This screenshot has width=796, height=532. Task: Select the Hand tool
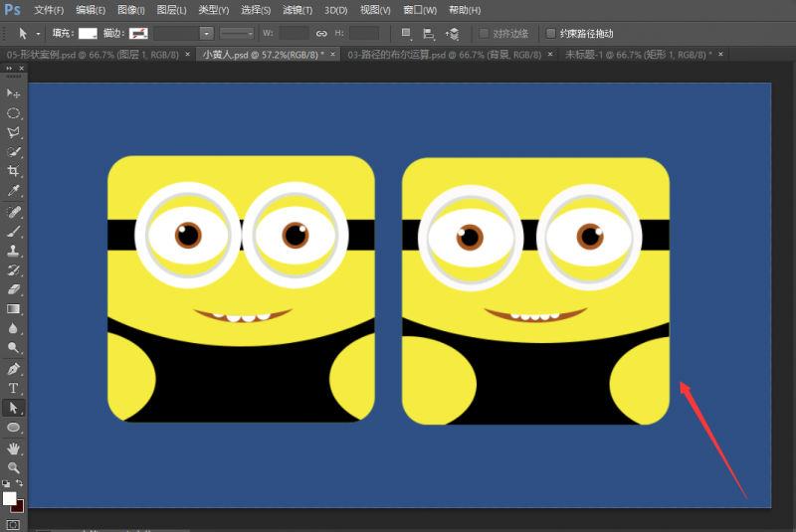point(14,447)
